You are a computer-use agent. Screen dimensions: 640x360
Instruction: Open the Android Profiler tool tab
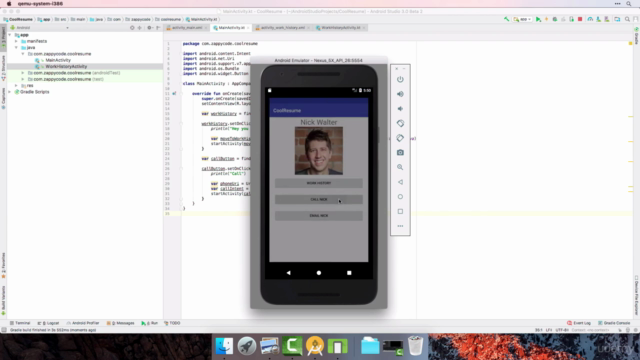tap(83, 323)
